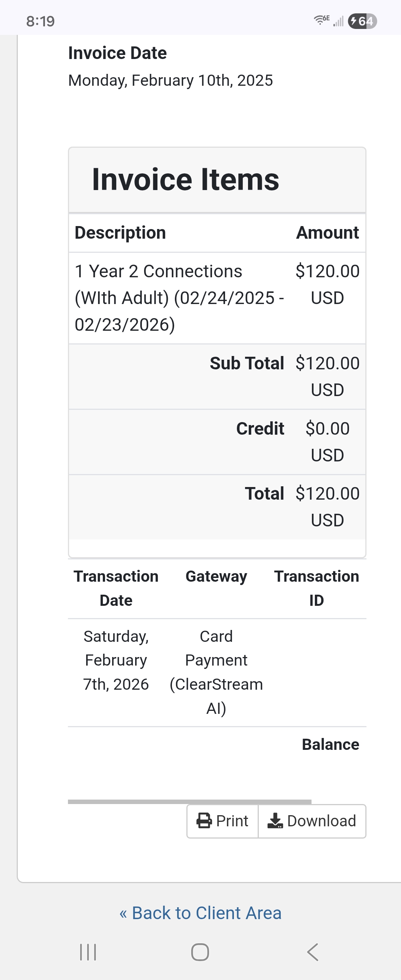401x980 pixels.
Task: Click the horizontal scrollbar under Balance
Action: point(189,801)
